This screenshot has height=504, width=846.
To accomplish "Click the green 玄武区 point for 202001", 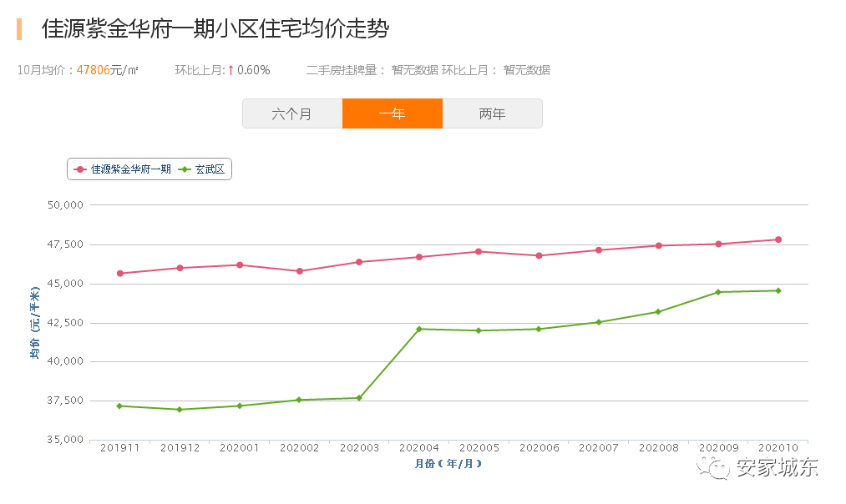I will (x=240, y=406).
